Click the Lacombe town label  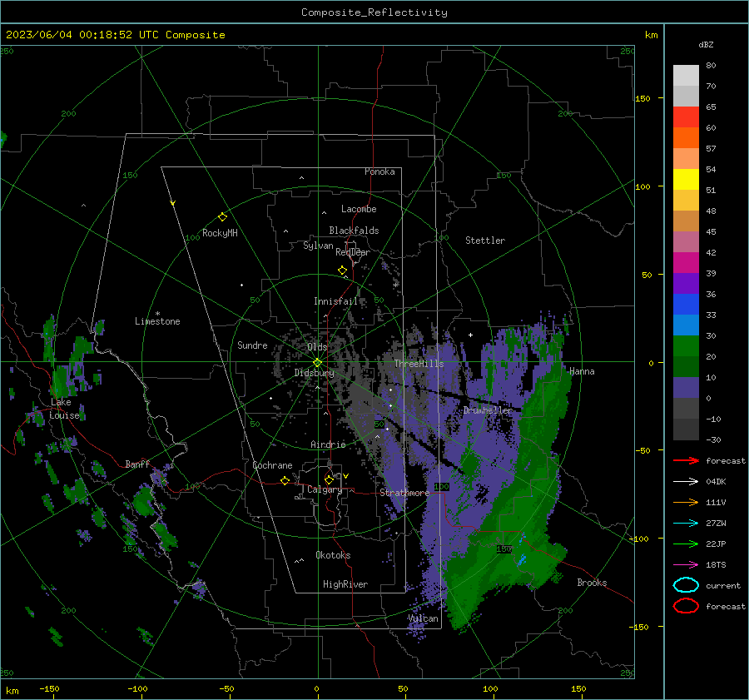pyautogui.click(x=359, y=209)
